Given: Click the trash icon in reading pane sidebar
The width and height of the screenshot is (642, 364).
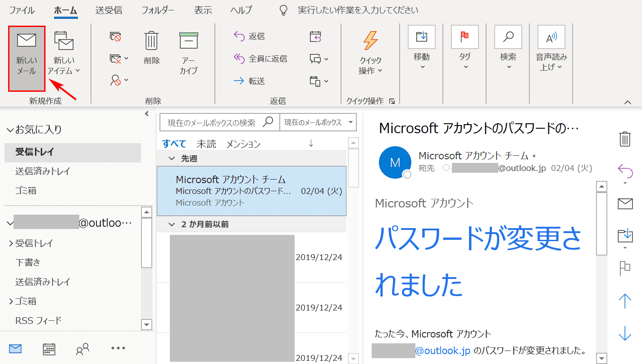Looking at the screenshot, I should 625,139.
